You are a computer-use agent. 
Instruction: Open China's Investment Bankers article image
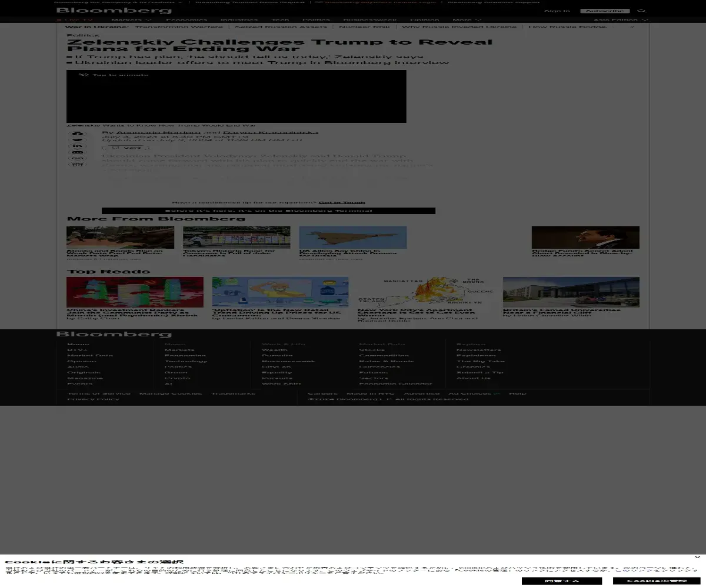tap(135, 292)
